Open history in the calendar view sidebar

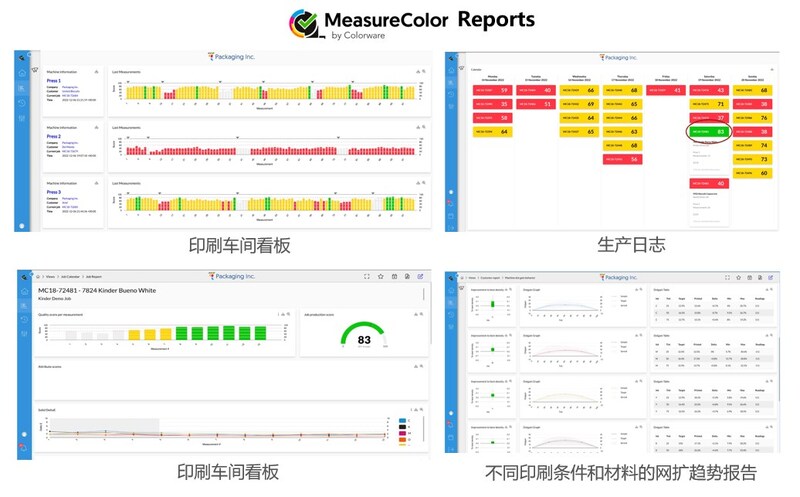click(451, 94)
